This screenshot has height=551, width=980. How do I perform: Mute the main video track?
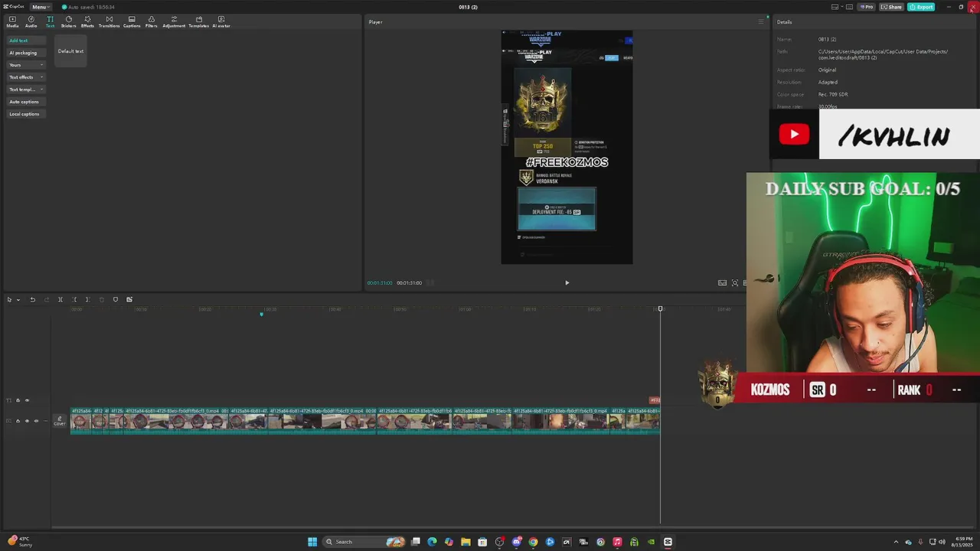tap(35, 421)
